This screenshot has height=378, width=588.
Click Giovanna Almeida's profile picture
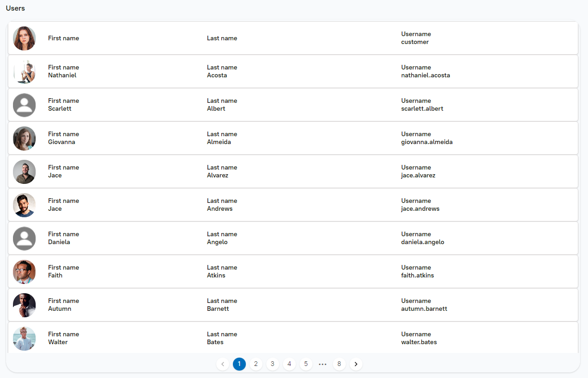point(24,138)
